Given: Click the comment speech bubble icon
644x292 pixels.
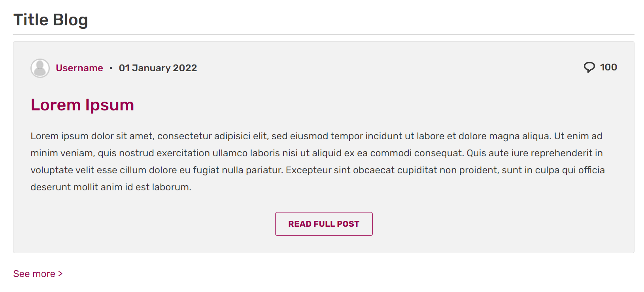Looking at the screenshot, I should 589,67.
